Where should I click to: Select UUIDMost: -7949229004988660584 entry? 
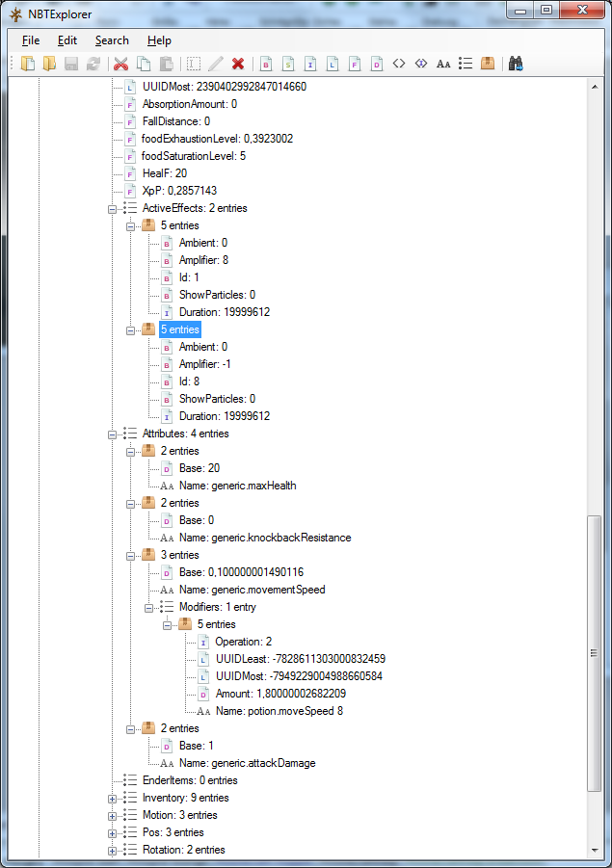299,676
